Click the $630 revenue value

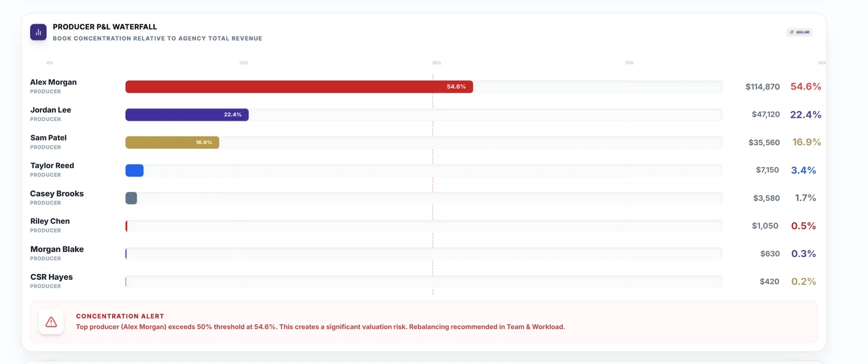click(x=770, y=254)
